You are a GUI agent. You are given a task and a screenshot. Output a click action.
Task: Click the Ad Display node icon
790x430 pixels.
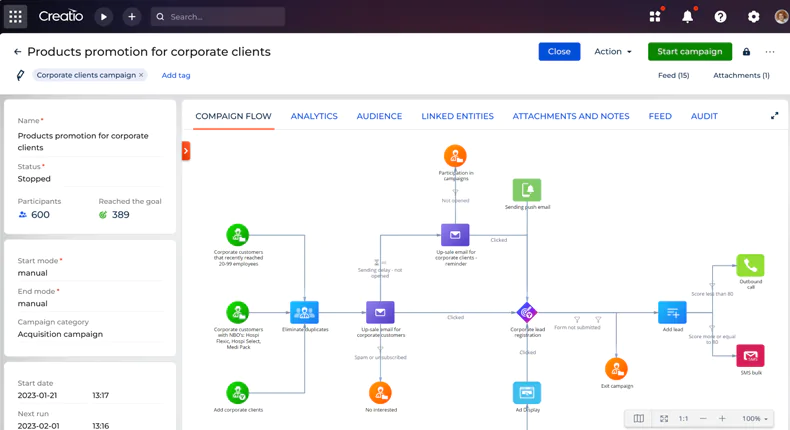(x=527, y=393)
